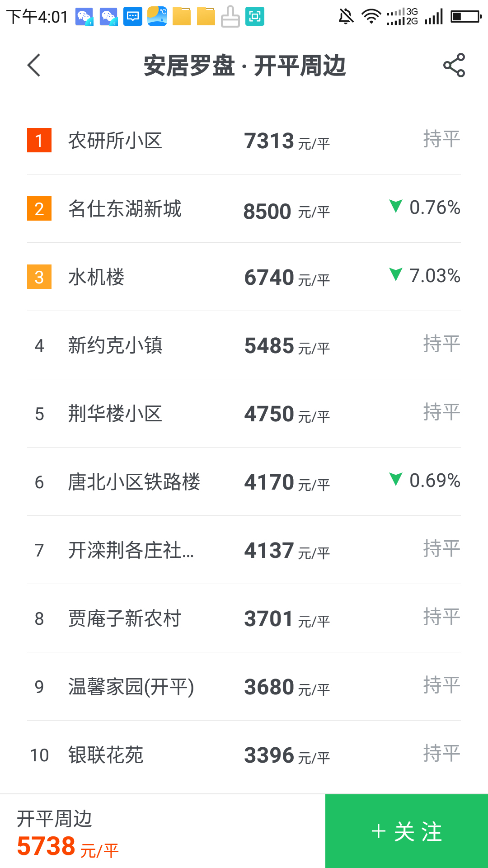This screenshot has width=488, height=868.
Task: Tap the muted bell status icon
Action: (346, 17)
